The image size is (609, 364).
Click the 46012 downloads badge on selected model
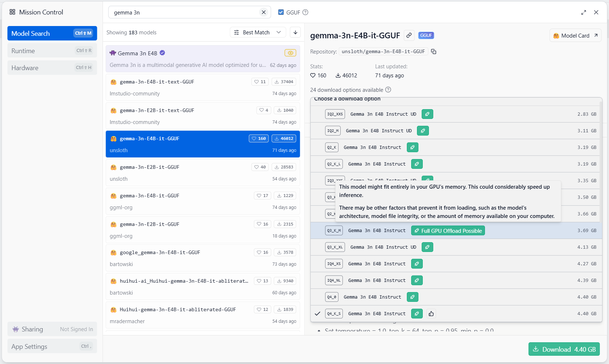(284, 138)
